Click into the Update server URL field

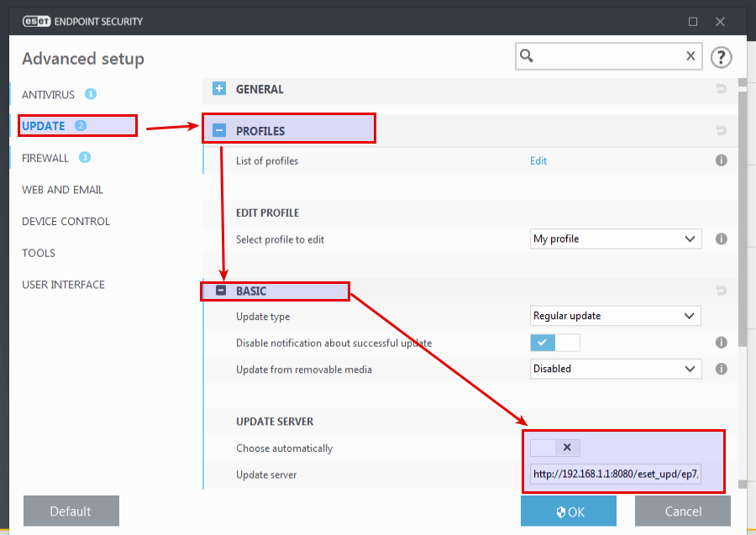coord(616,474)
